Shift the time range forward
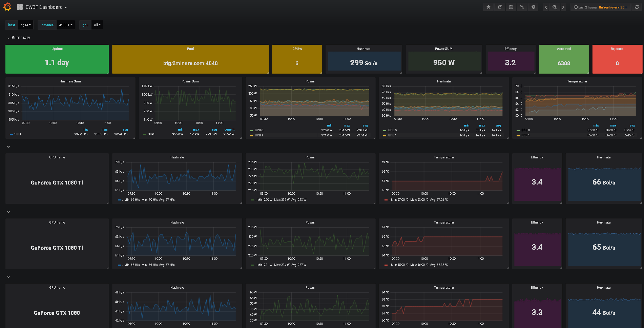Screen dimensions: 644x328 563,7
